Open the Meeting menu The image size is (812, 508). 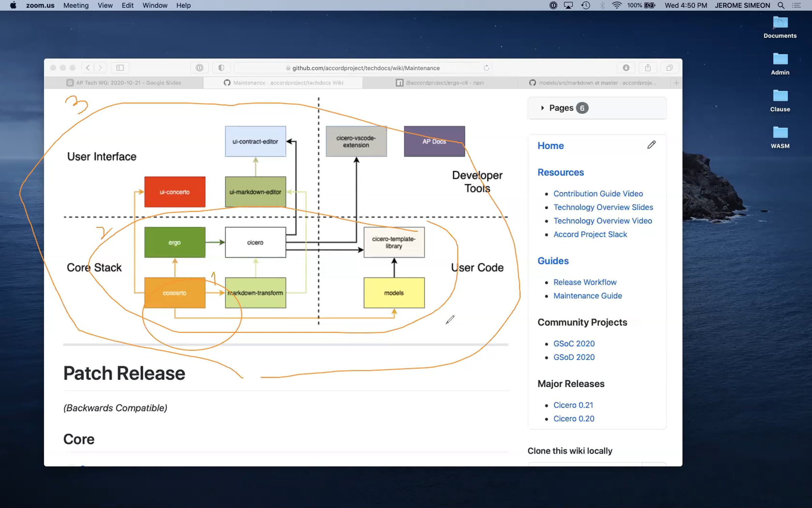[76, 5]
